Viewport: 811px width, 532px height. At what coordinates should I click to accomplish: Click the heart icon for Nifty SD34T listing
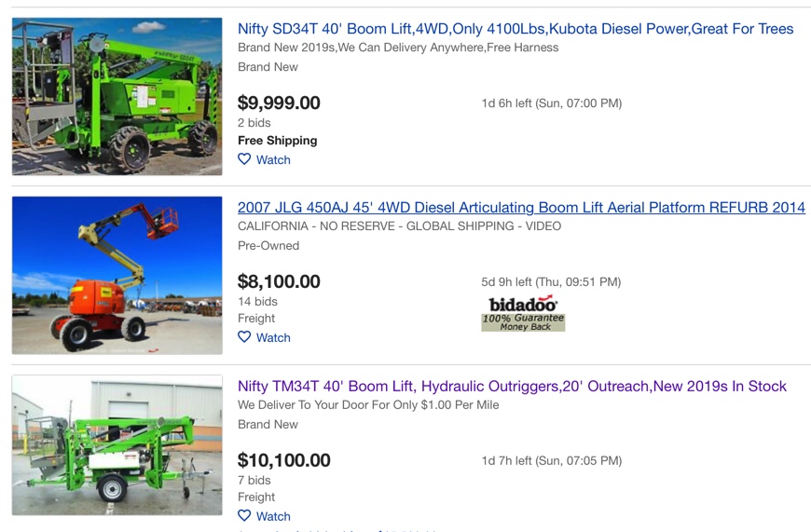tap(244, 159)
